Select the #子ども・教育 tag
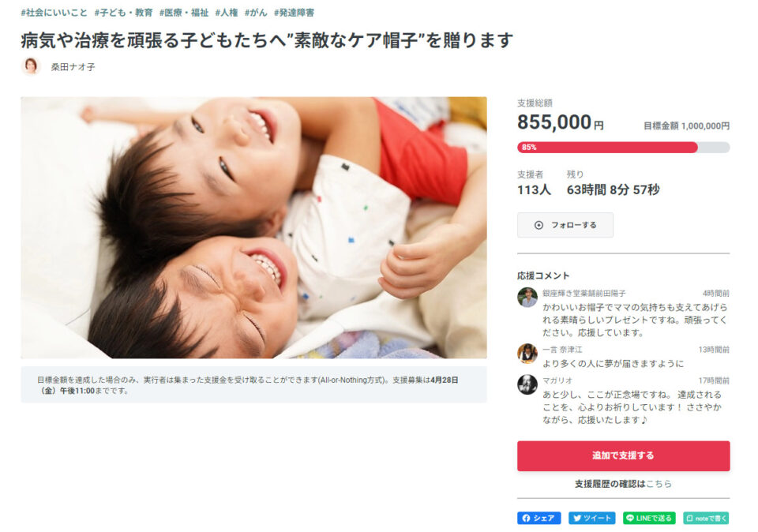This screenshot has height=532, width=758. coord(124,13)
